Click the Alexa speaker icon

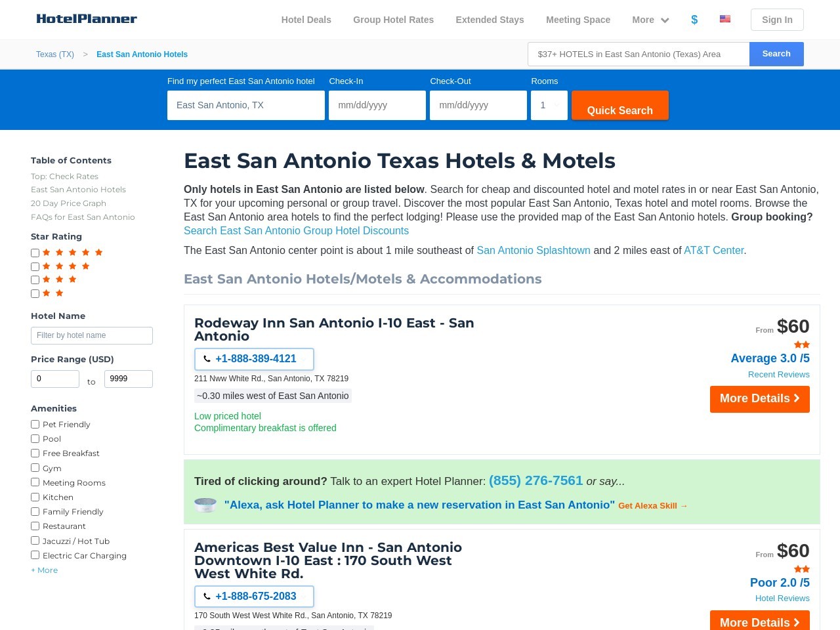205,505
